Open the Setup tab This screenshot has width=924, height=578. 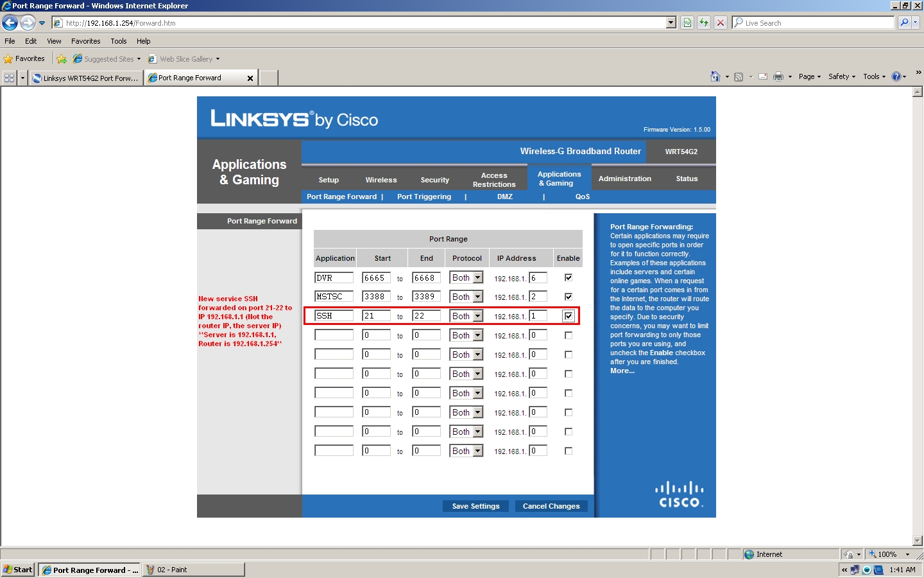(329, 180)
